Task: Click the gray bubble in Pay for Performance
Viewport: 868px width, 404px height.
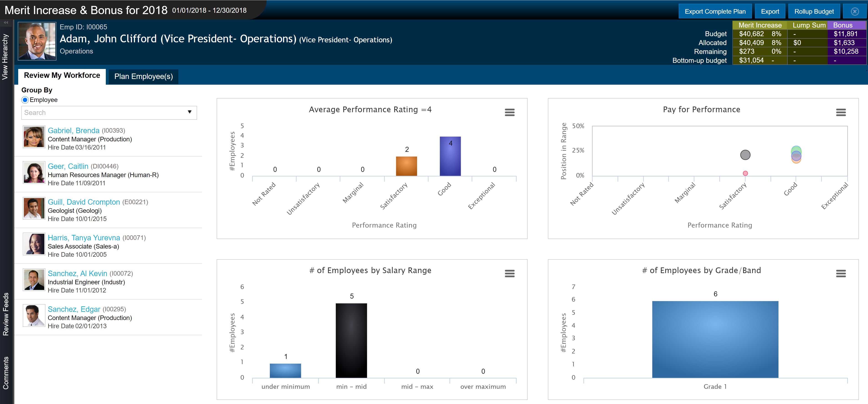Action: [x=745, y=155]
